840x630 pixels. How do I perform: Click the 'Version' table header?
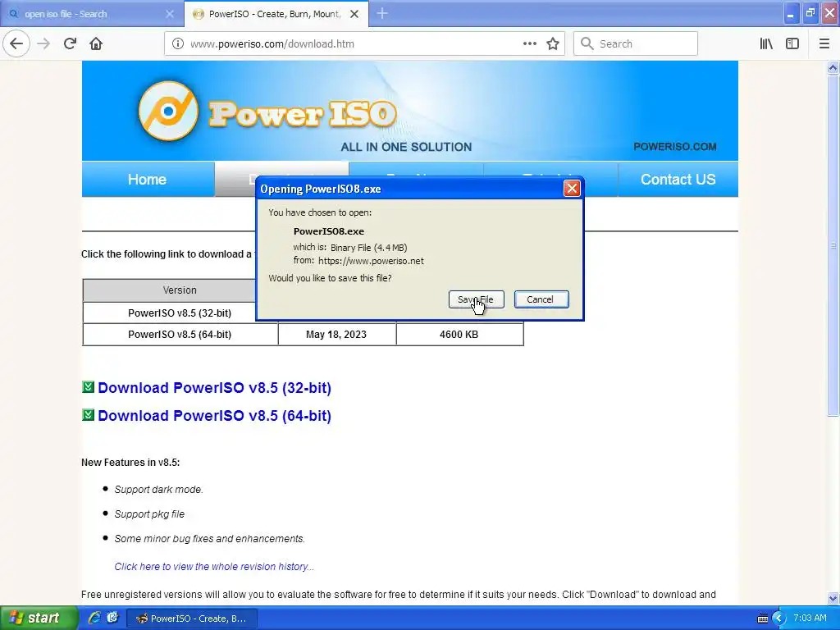pyautogui.click(x=180, y=290)
